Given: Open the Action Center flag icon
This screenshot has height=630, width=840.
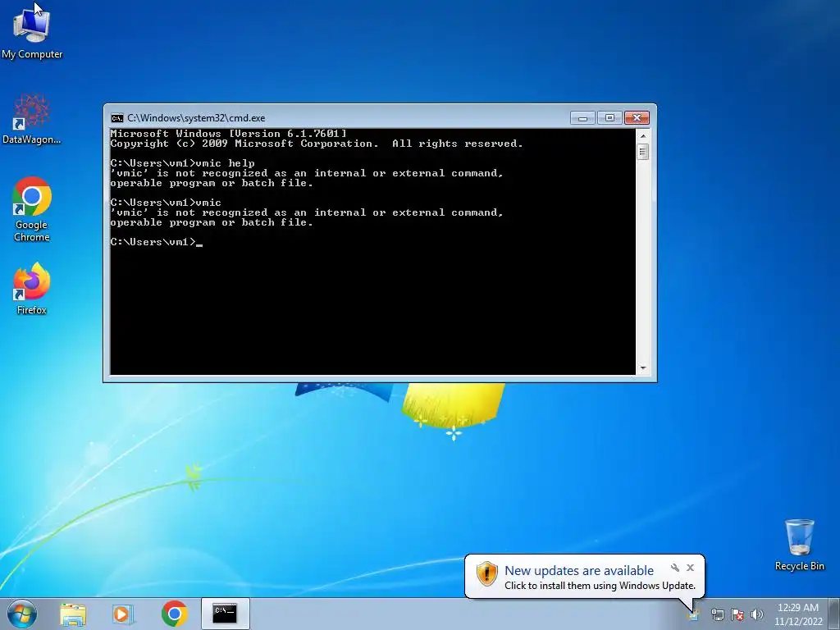Looking at the screenshot, I should [737, 614].
